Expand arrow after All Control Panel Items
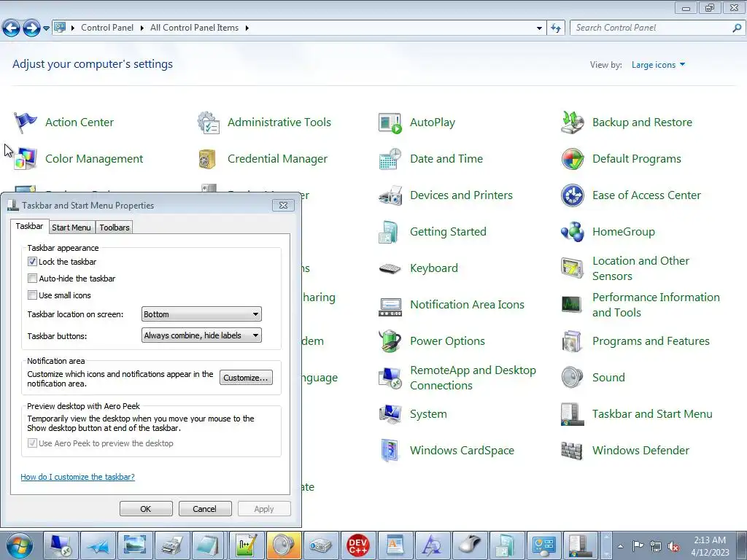The height and width of the screenshot is (560, 747). click(x=247, y=28)
